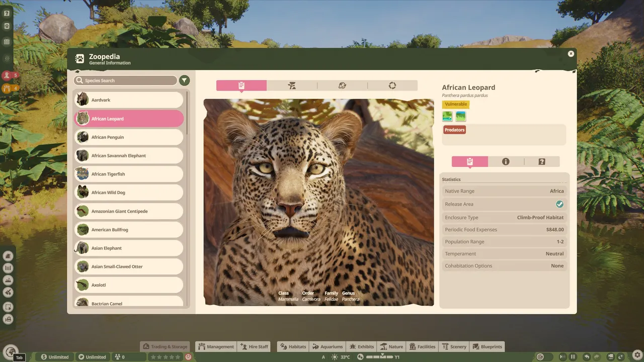Screen dimensions: 644x362
Task: Close the Zoopedia window
Action: point(571,54)
